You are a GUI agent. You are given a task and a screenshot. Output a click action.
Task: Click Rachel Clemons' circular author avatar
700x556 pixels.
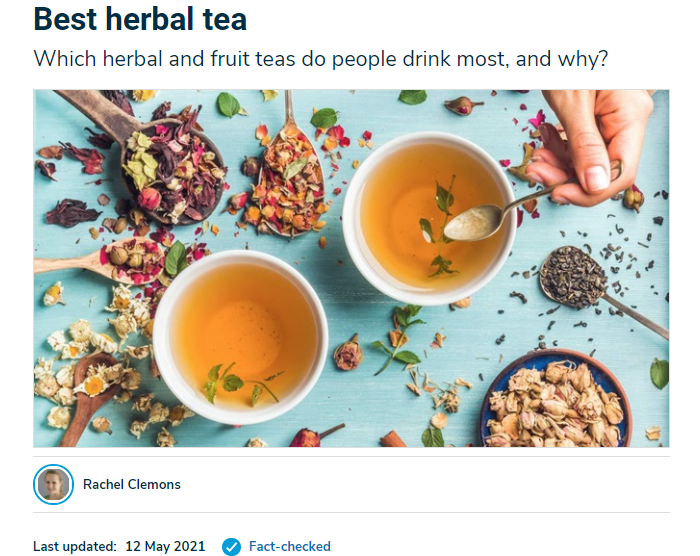(54, 485)
